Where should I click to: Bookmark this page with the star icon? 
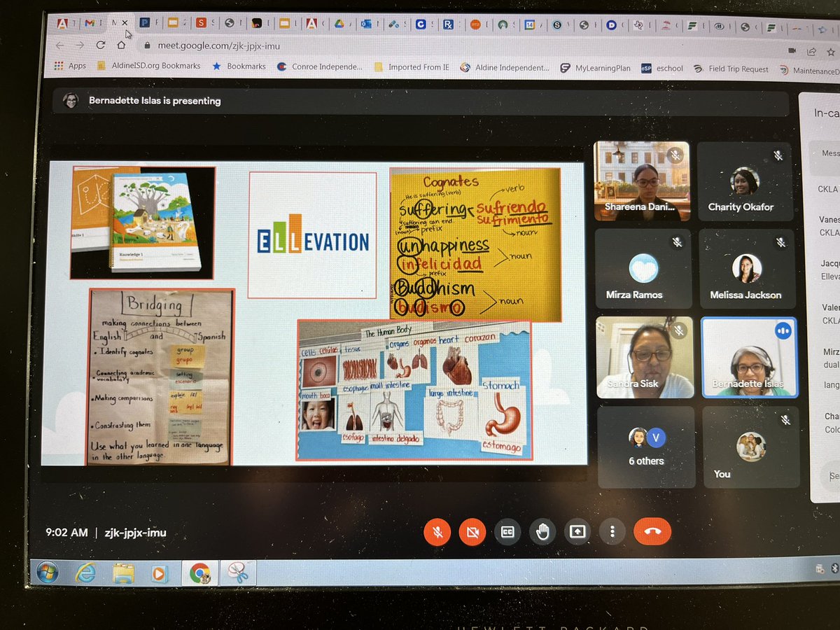pyautogui.click(x=831, y=50)
